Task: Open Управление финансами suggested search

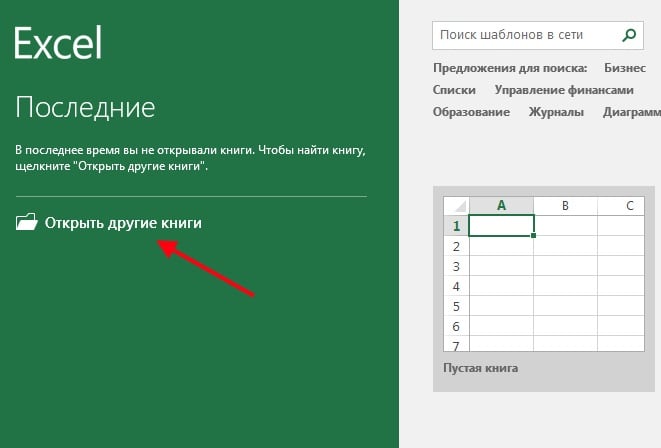Action: tap(564, 90)
